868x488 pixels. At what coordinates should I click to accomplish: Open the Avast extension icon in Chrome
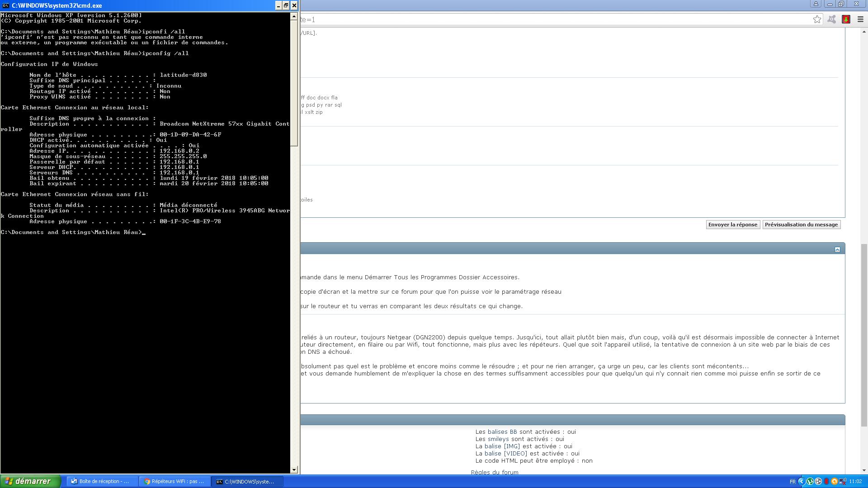[x=831, y=19]
